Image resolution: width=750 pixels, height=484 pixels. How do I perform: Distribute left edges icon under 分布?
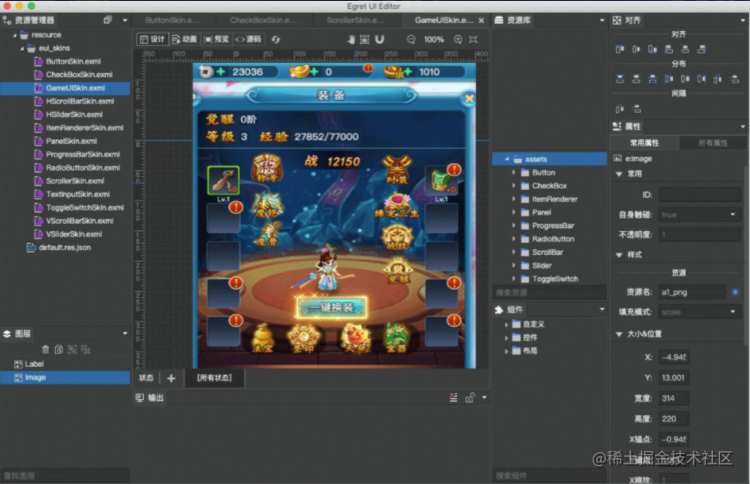669,79
